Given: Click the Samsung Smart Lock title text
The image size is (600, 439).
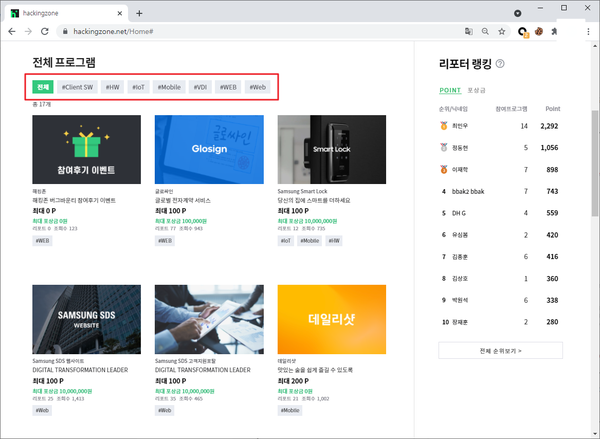Looking at the screenshot, I should [x=302, y=191].
